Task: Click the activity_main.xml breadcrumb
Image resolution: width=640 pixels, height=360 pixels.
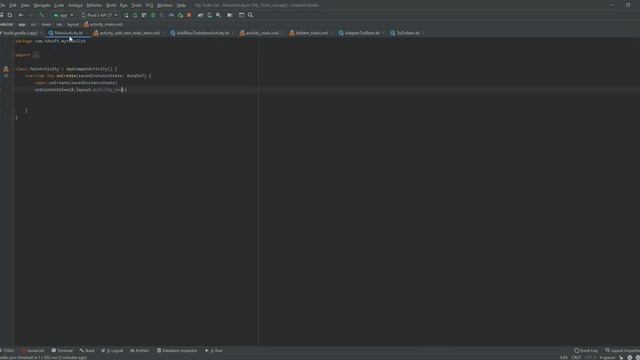Action: [103, 24]
